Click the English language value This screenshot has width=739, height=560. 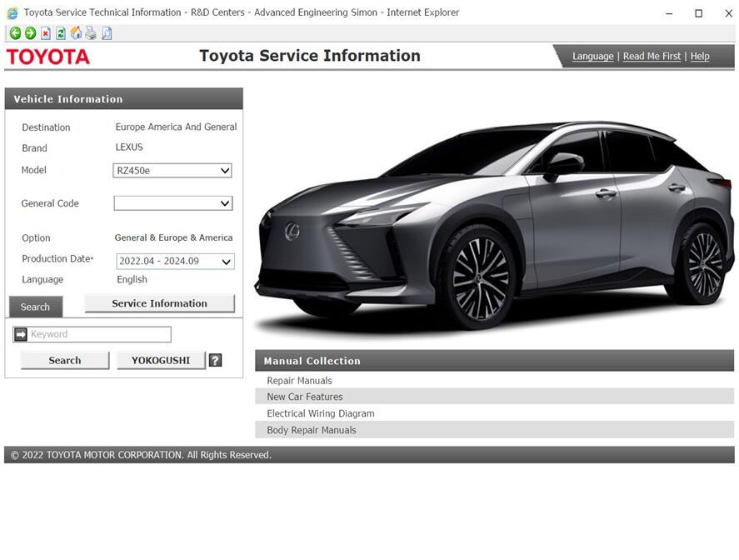click(132, 279)
